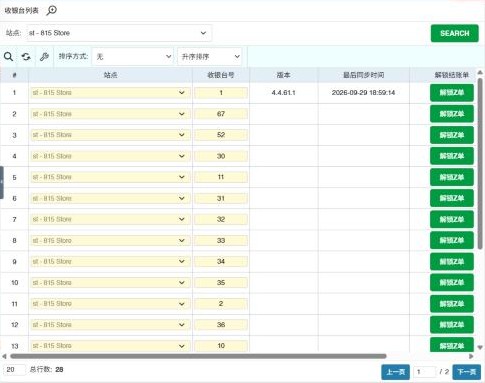Click the horizontal scrollbar thumb

point(198,356)
